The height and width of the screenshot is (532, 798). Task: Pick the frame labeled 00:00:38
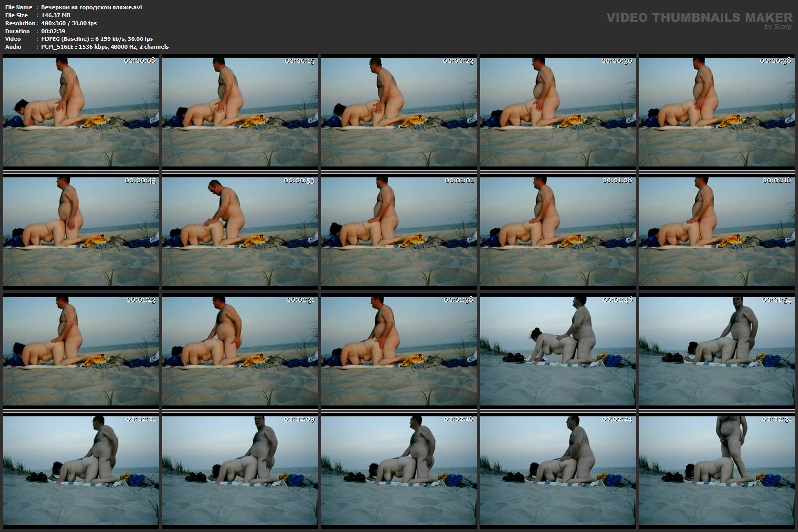click(717, 112)
